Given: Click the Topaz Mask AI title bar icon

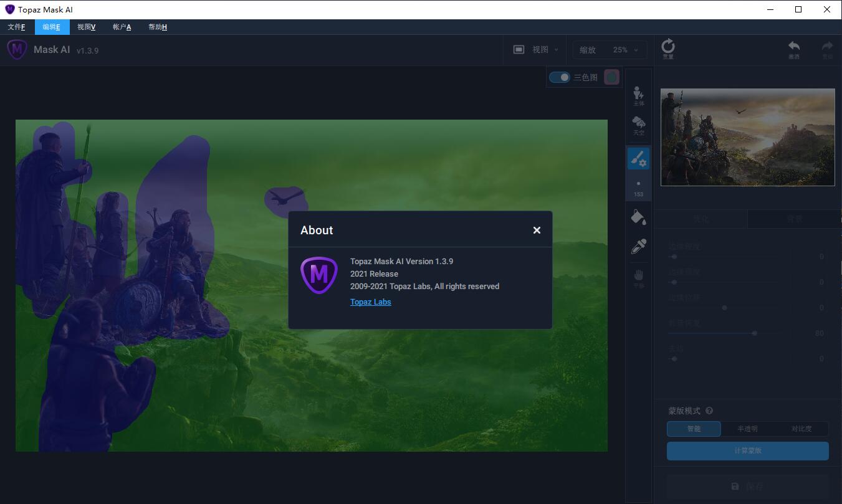Looking at the screenshot, I should tap(9, 9).
